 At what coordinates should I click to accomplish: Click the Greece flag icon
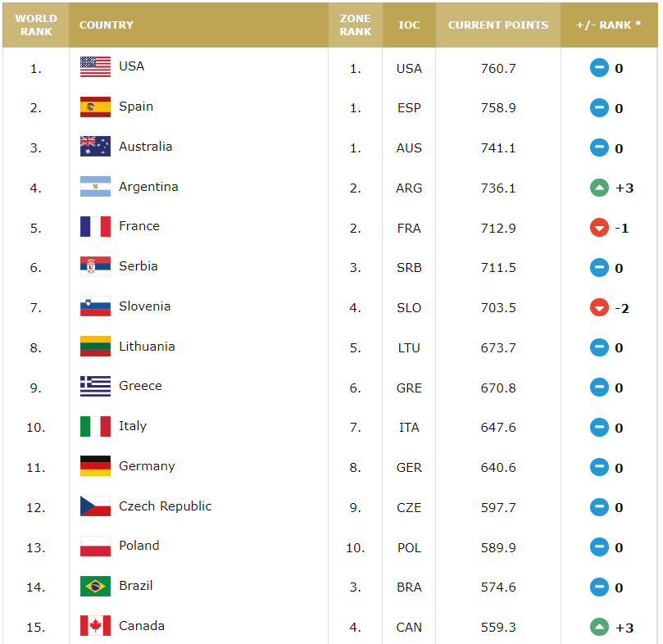[95, 387]
